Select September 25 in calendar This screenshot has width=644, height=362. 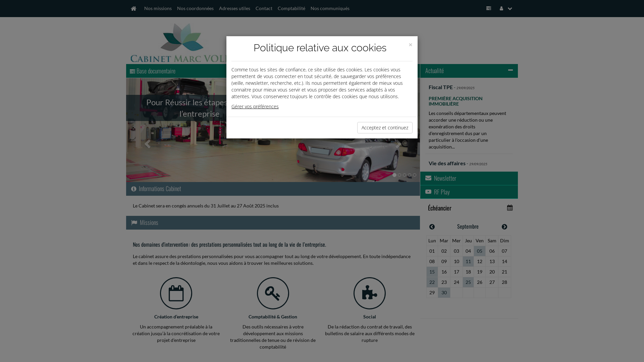click(468, 282)
